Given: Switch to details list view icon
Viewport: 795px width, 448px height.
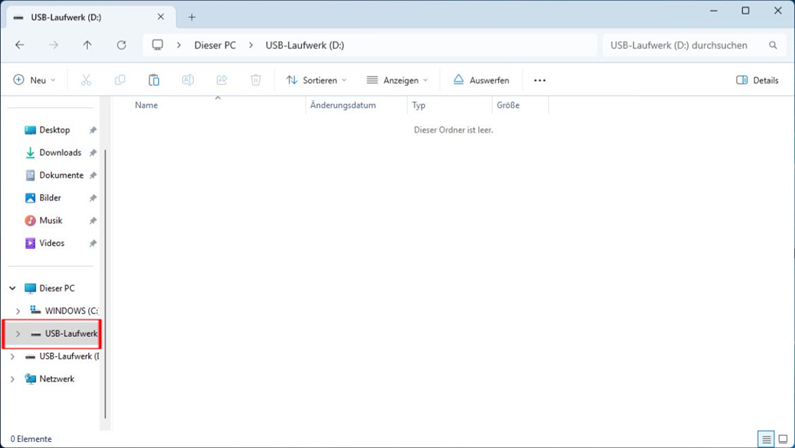Looking at the screenshot, I should (766, 439).
